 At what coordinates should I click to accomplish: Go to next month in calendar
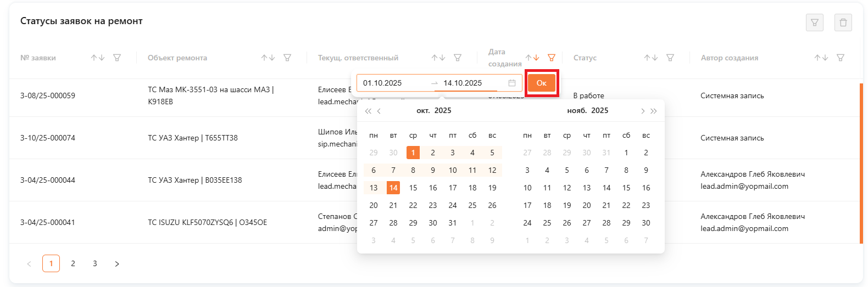pos(643,111)
